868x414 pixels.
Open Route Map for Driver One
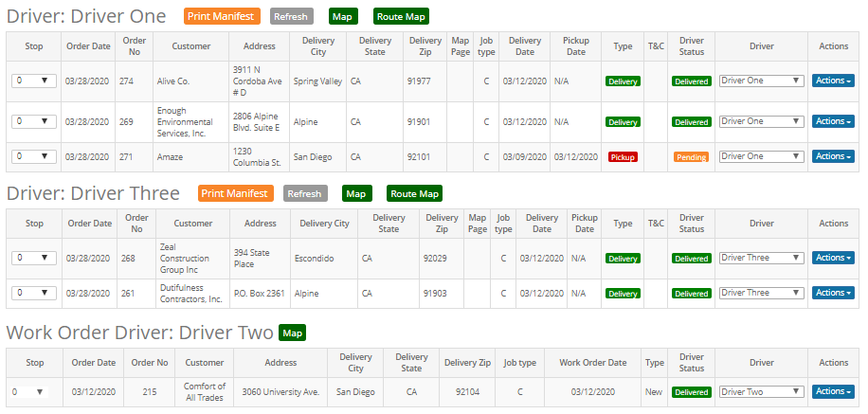tap(401, 16)
